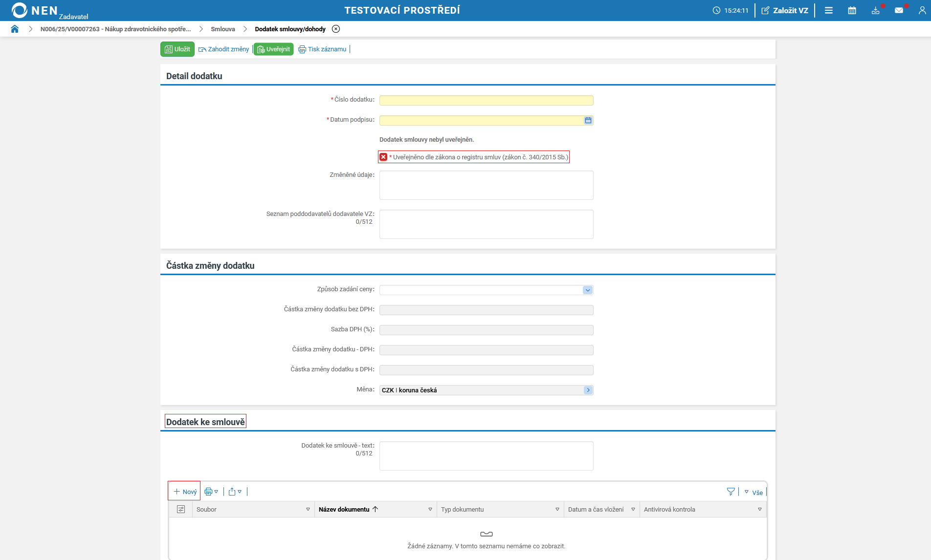Click Částka změny dodatku bez DPH field

tap(486, 310)
